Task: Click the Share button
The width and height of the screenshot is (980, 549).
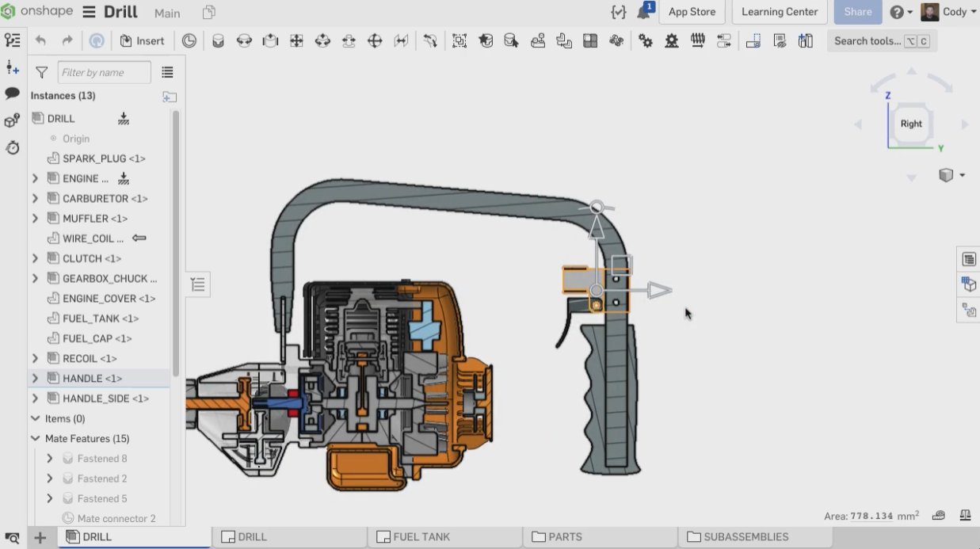Action: 858,12
